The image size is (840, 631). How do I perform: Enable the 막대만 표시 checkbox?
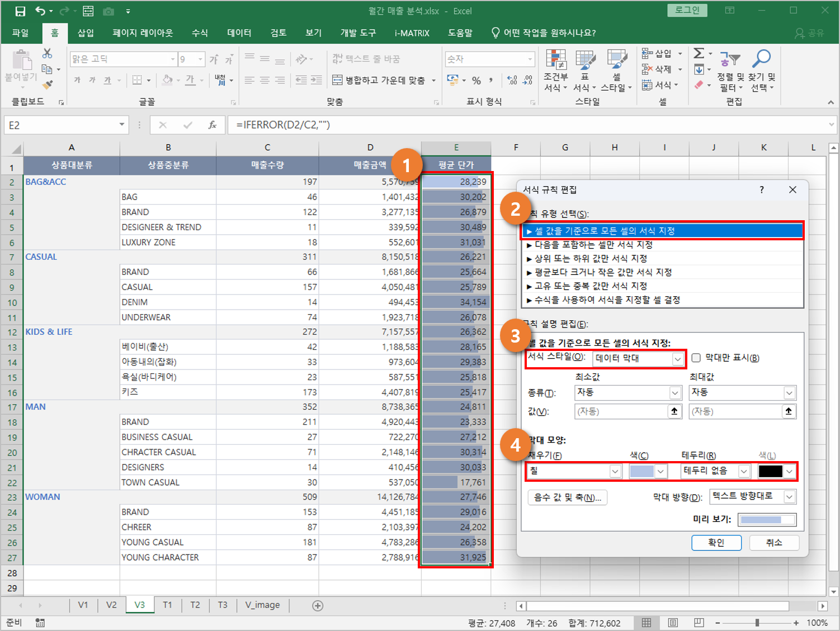click(696, 358)
